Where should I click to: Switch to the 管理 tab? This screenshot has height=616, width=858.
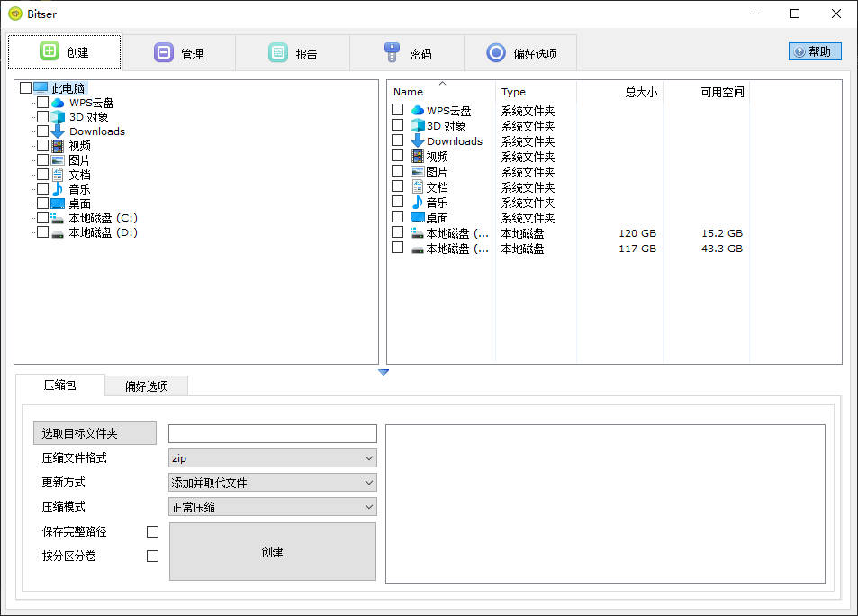179,53
